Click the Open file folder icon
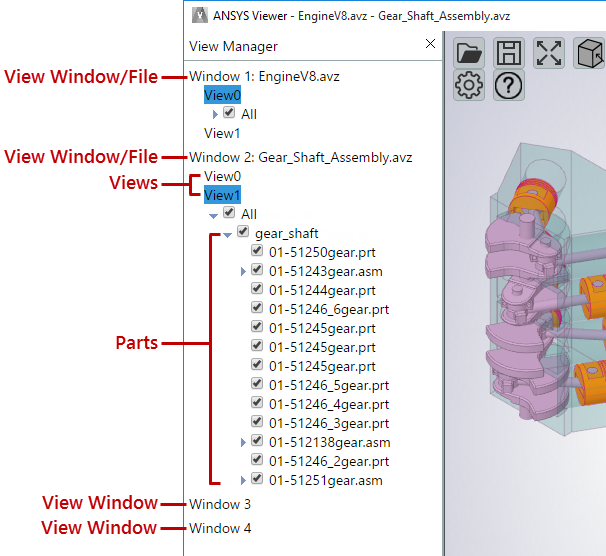 pyautogui.click(x=469, y=53)
